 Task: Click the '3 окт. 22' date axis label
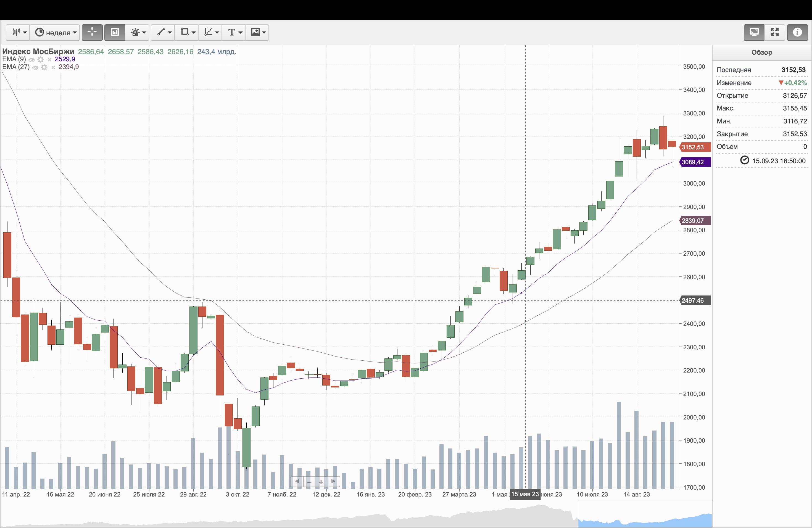[238, 495]
